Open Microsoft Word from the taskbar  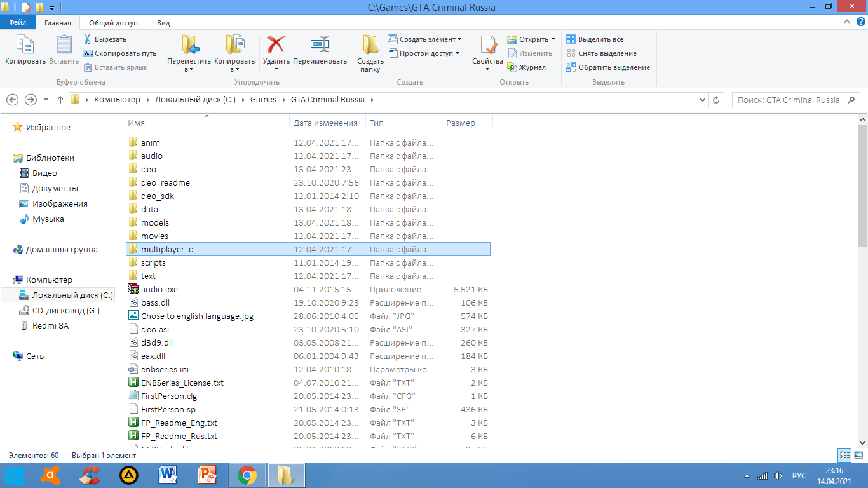click(168, 475)
